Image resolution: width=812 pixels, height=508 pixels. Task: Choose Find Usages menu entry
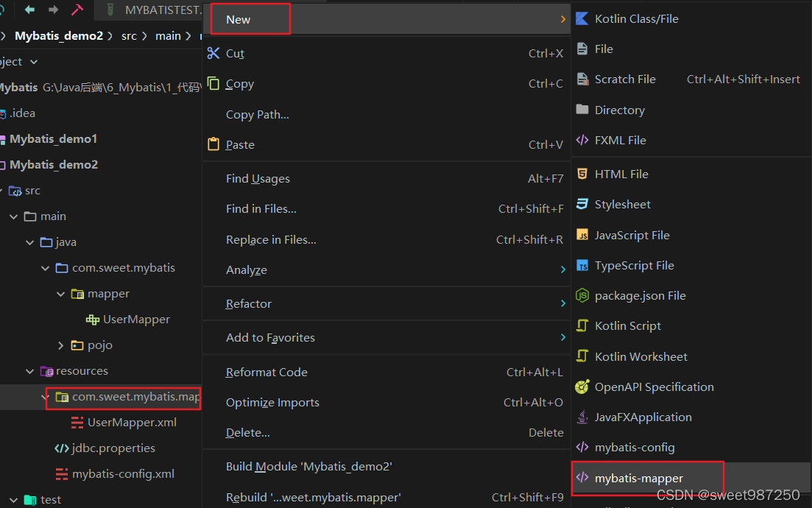pyautogui.click(x=386, y=179)
